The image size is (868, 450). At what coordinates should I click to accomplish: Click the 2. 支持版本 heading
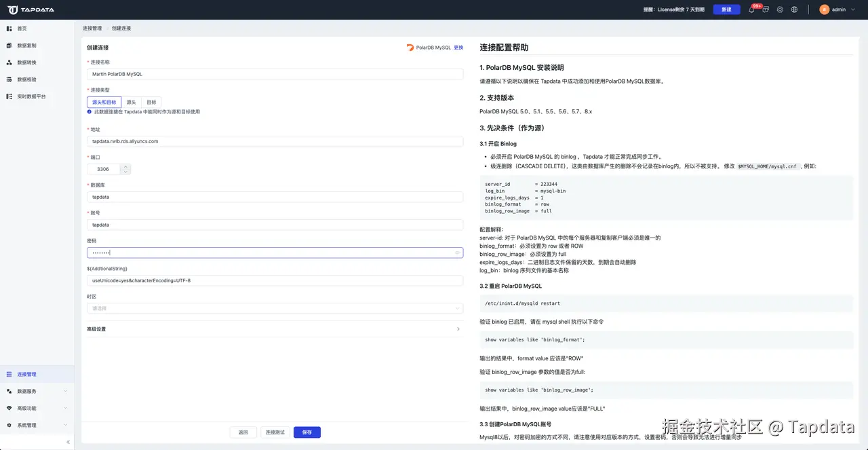pyautogui.click(x=496, y=98)
